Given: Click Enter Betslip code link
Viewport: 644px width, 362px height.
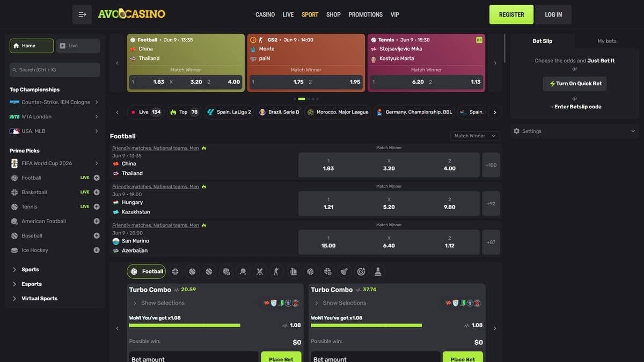Looking at the screenshot, I should [x=575, y=107].
